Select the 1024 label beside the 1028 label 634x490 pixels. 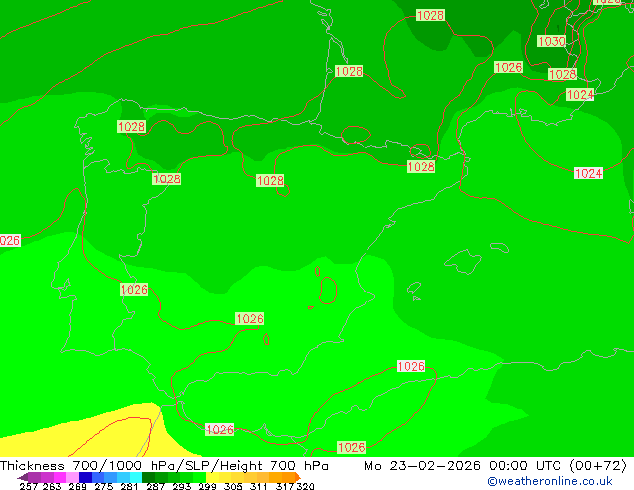click(x=580, y=95)
